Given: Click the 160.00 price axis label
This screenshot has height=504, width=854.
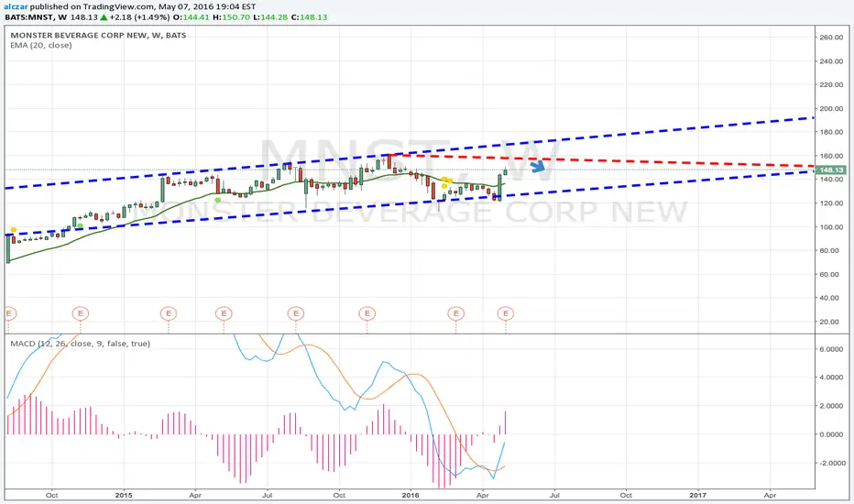Looking at the screenshot, I should (832, 156).
